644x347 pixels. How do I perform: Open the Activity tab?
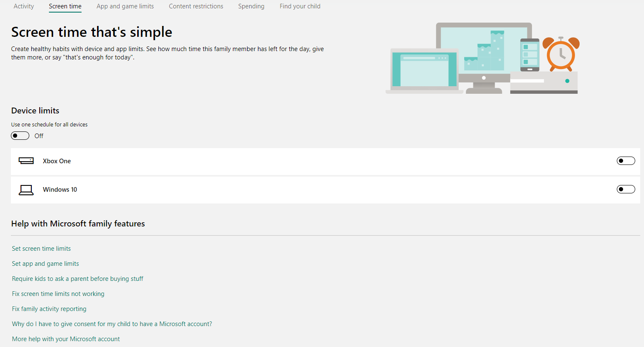pyautogui.click(x=24, y=6)
